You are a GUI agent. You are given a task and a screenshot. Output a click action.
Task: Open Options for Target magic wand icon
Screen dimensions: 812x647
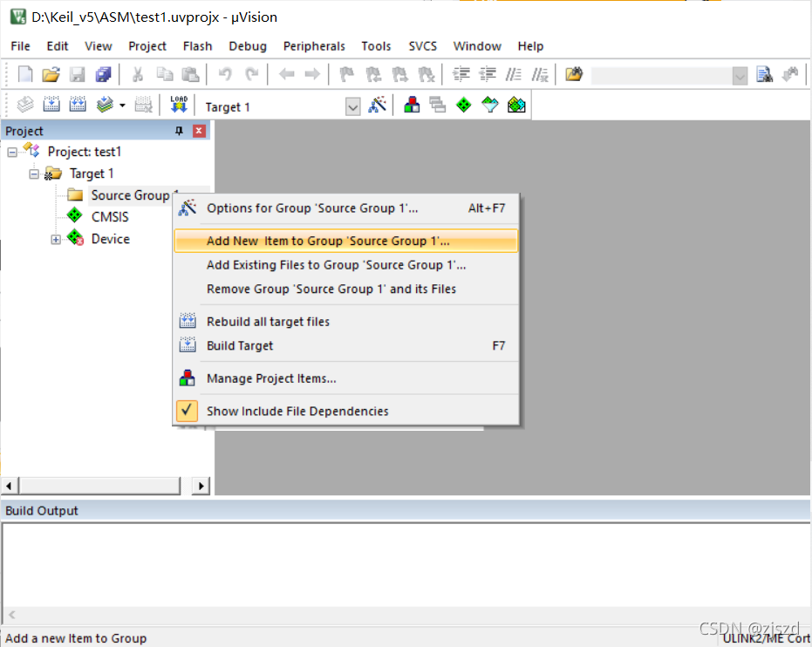pos(378,106)
